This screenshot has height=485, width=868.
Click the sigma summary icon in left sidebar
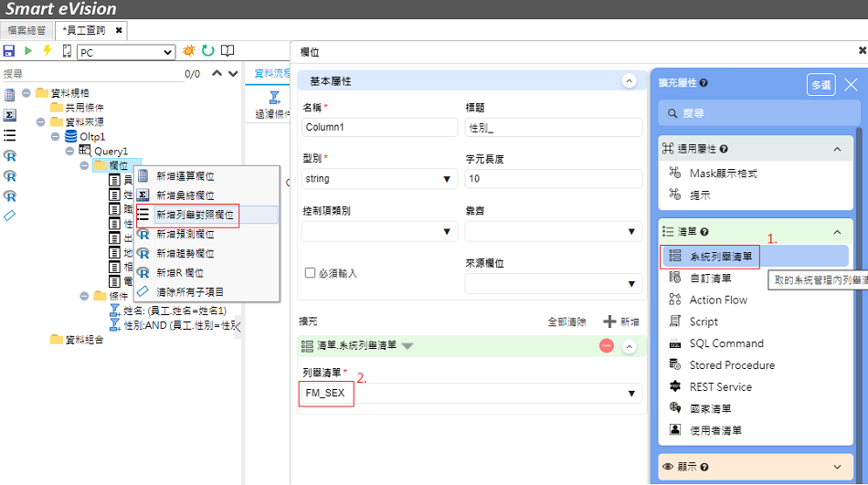(x=9, y=115)
